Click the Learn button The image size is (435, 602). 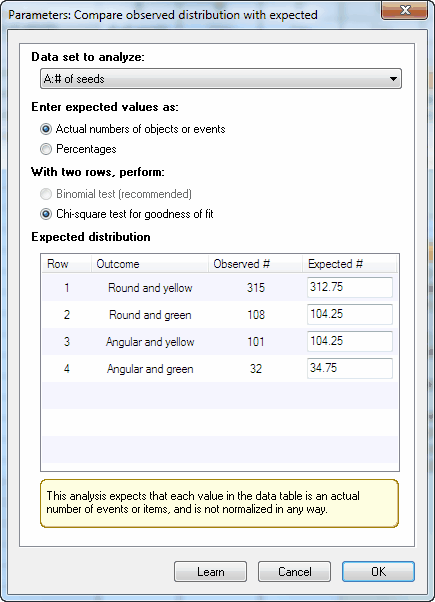coord(210,572)
